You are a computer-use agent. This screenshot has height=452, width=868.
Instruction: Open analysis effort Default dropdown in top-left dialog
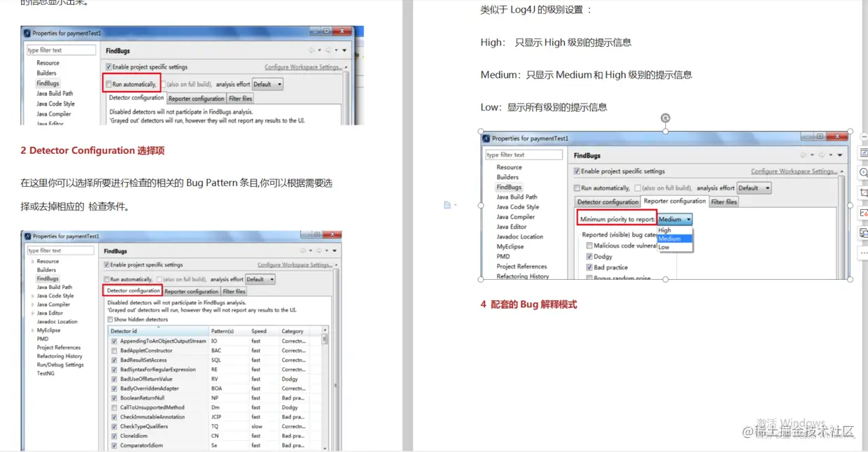point(268,84)
